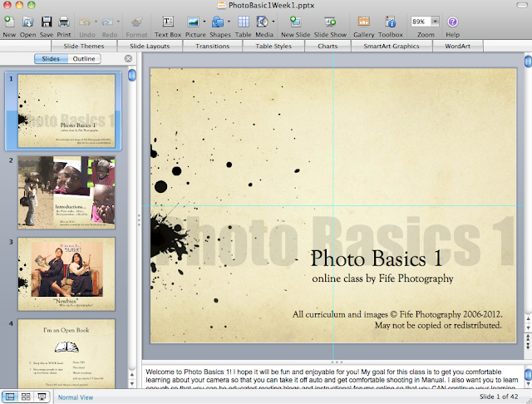532x404 pixels.
Task: Expand the Shapes dropdown arrow
Action: 227,22
